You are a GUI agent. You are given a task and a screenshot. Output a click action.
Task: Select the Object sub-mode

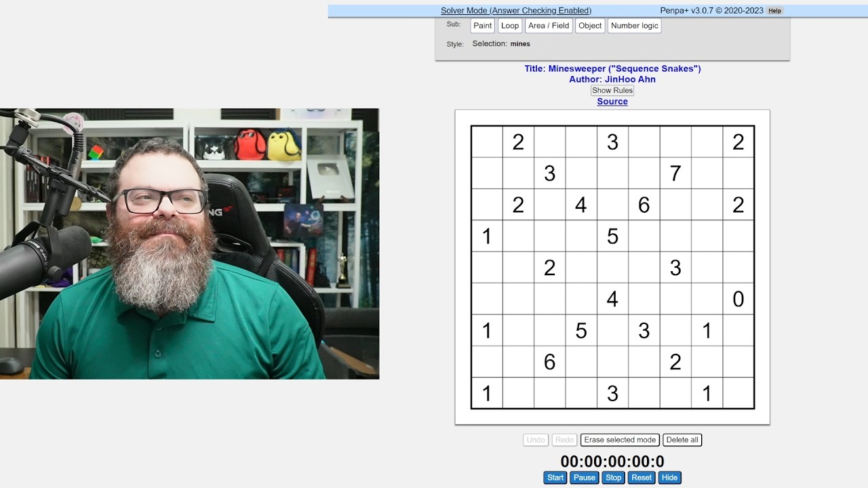pyautogui.click(x=590, y=26)
